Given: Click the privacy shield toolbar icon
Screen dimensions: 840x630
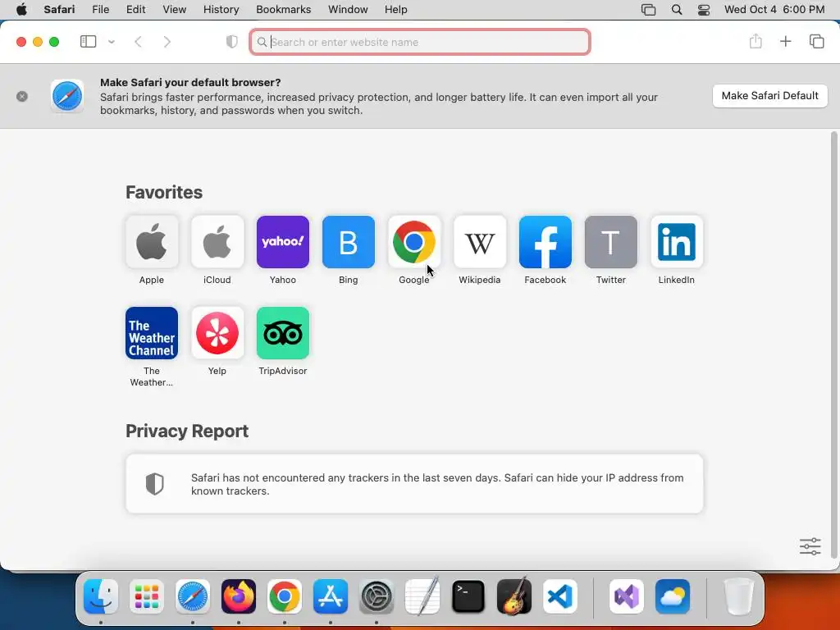Looking at the screenshot, I should (231, 42).
